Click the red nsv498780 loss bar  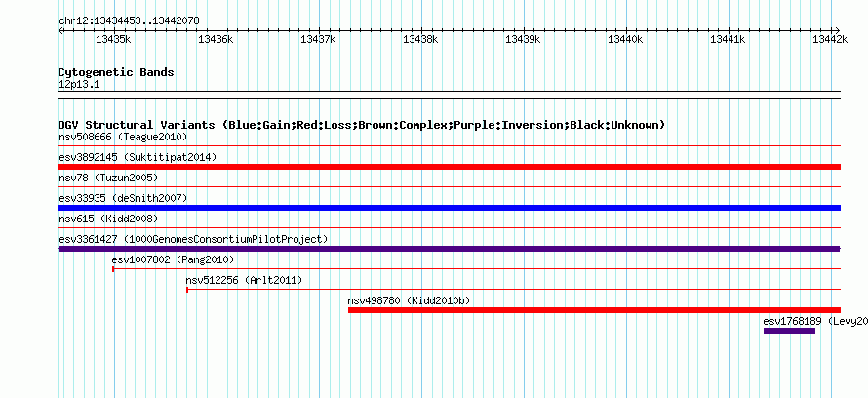click(595, 310)
